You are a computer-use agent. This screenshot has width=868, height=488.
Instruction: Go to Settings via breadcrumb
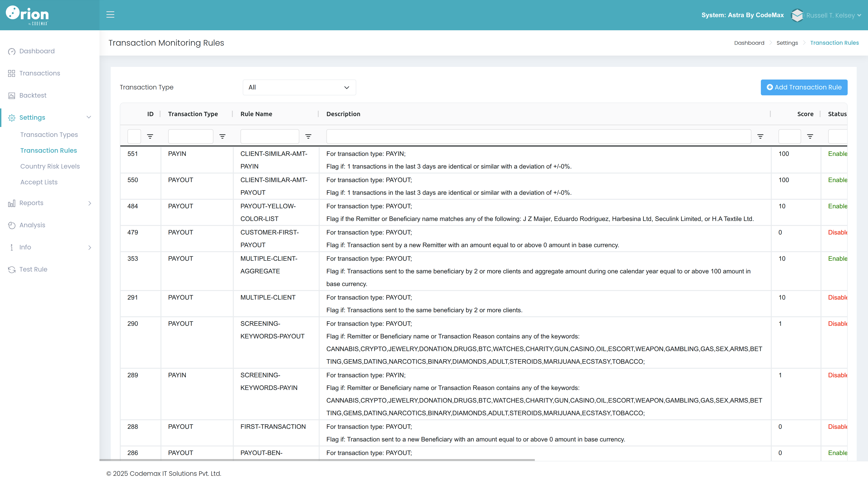coord(787,43)
